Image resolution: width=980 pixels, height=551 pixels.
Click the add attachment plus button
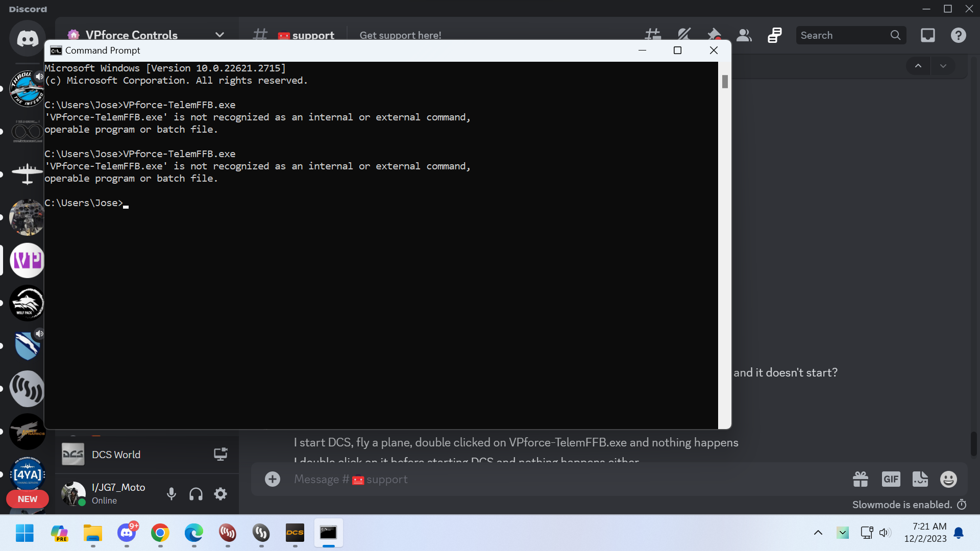273,479
